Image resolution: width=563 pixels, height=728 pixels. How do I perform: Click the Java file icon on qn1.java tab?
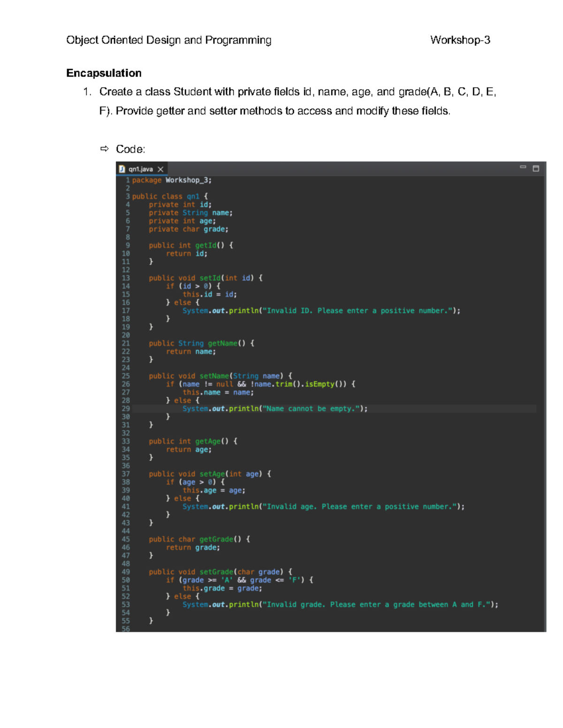click(x=122, y=168)
